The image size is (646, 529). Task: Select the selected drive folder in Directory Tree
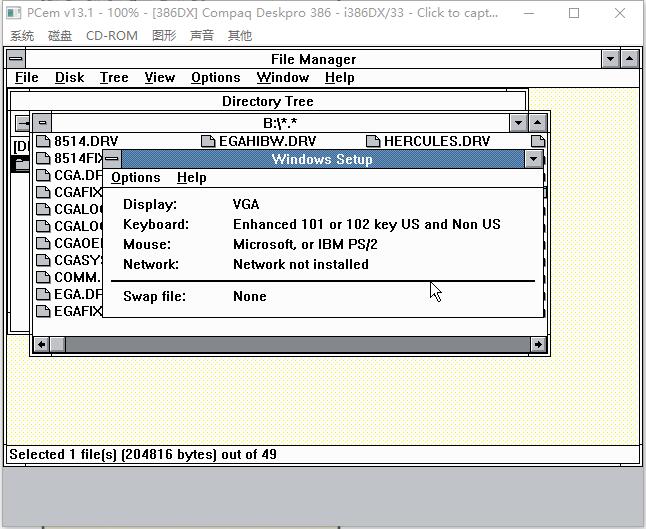[20, 165]
